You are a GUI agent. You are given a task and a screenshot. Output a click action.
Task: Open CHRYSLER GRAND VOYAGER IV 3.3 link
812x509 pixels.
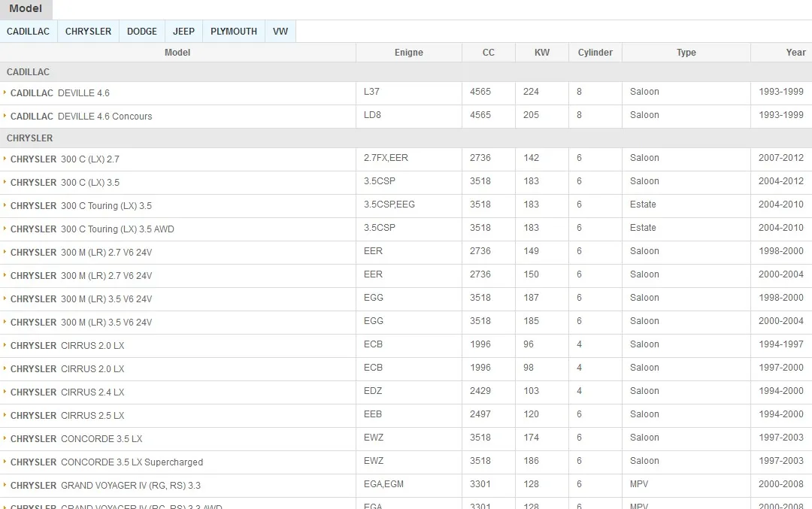tap(105, 486)
